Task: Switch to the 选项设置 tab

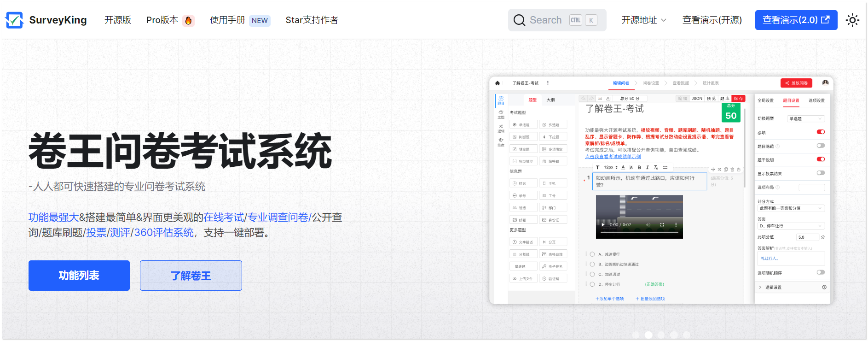Action: click(x=816, y=100)
